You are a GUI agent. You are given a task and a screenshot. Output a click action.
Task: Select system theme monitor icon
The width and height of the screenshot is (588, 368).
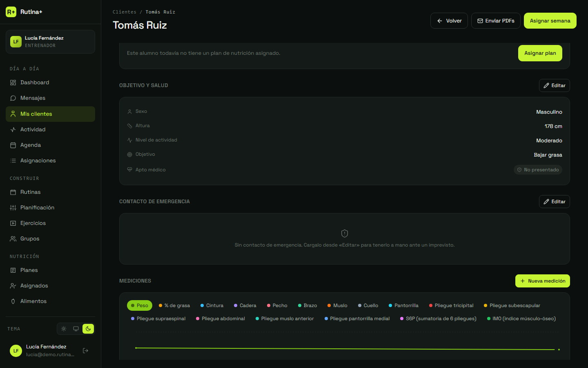click(x=76, y=329)
